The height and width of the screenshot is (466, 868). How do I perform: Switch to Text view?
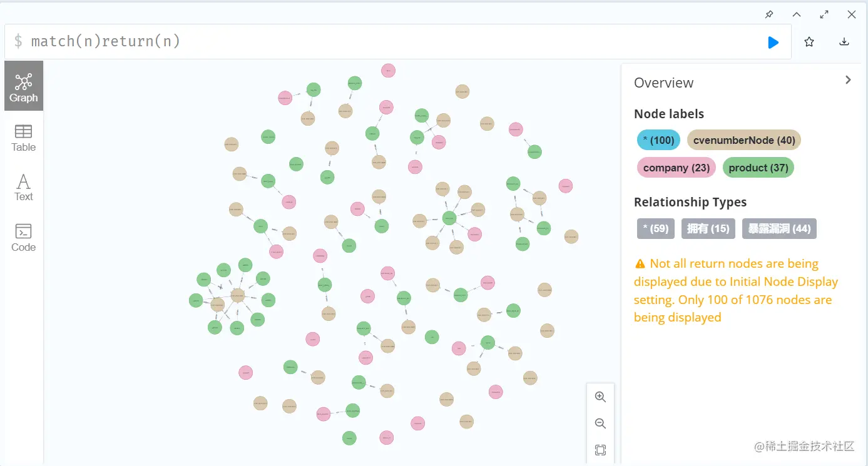[x=24, y=187]
